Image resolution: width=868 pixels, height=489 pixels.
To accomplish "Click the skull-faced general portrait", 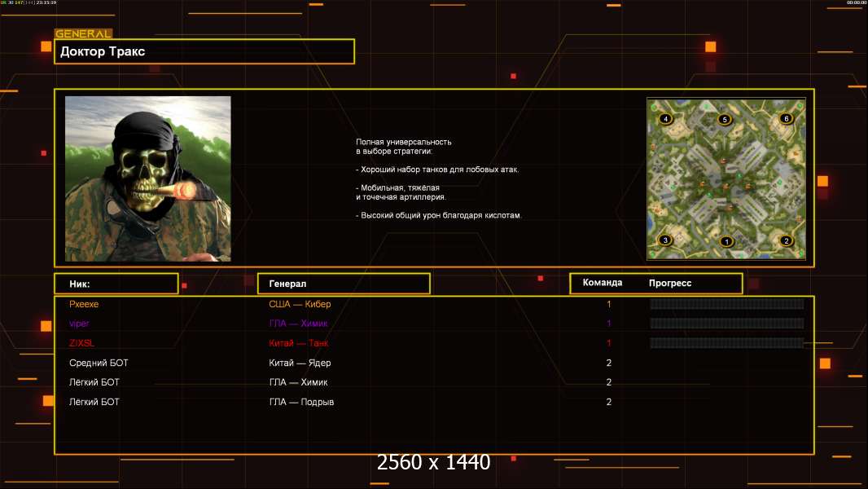I will click(147, 178).
